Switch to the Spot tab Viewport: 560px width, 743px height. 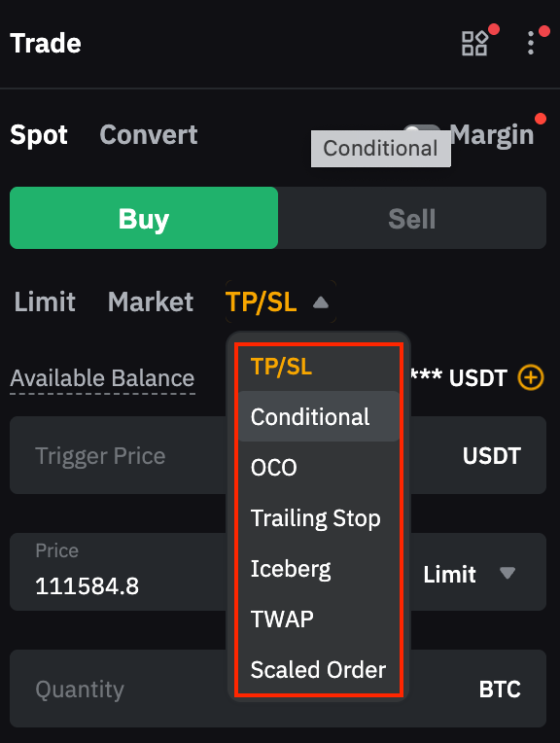[x=39, y=134]
